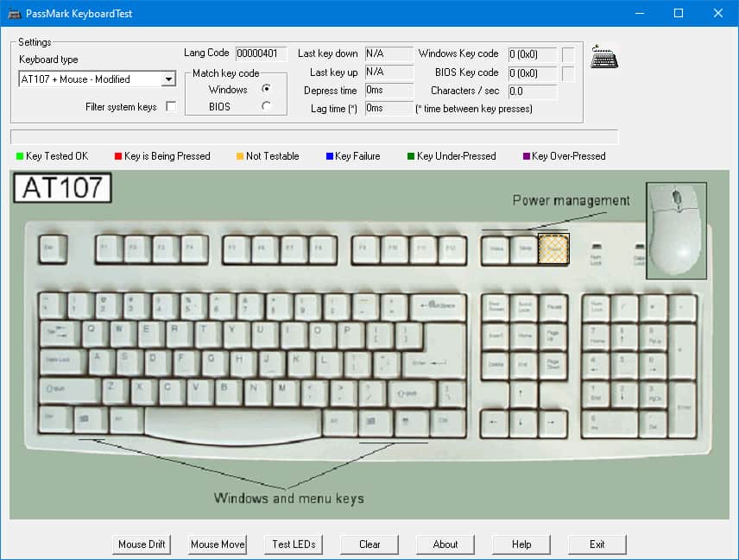
Task: Click the "AT107" label box
Action: [x=62, y=188]
